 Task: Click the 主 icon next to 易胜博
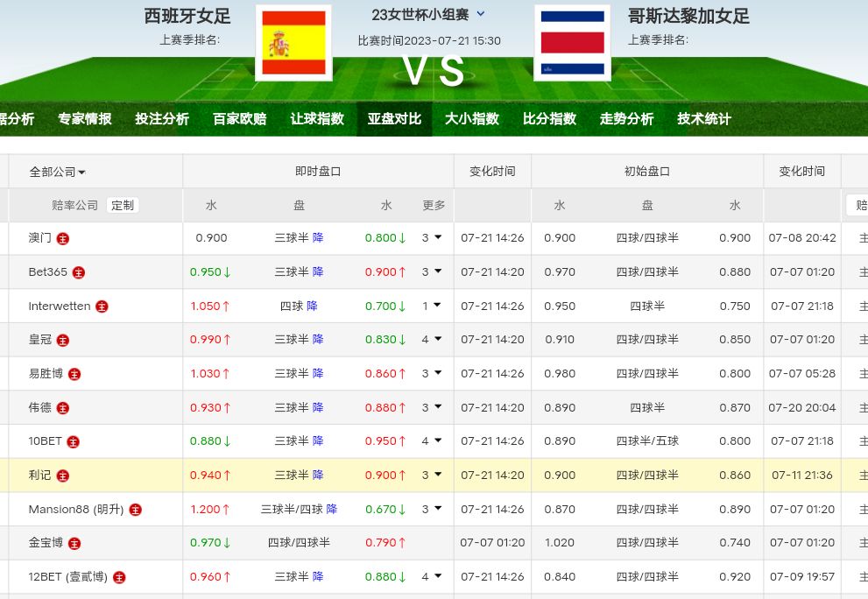click(x=74, y=374)
